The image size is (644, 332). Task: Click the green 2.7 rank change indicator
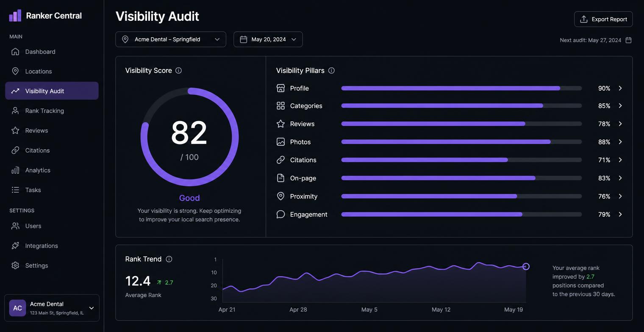coord(165,282)
